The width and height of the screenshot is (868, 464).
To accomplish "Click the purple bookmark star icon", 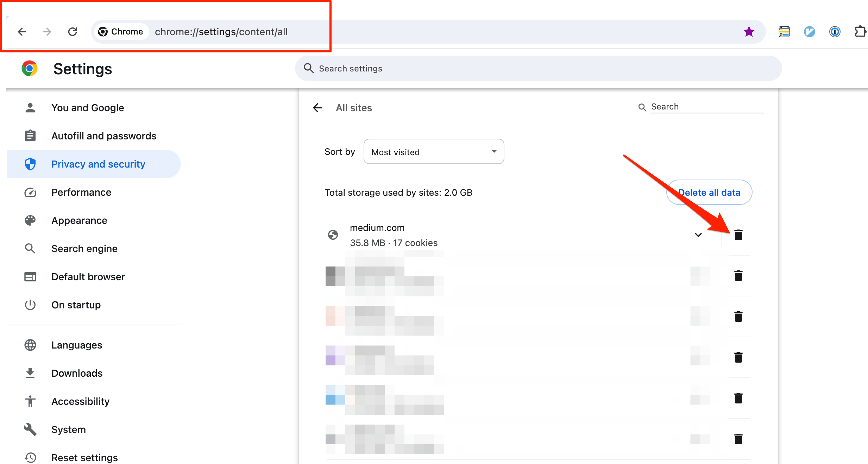I will click(x=749, y=32).
